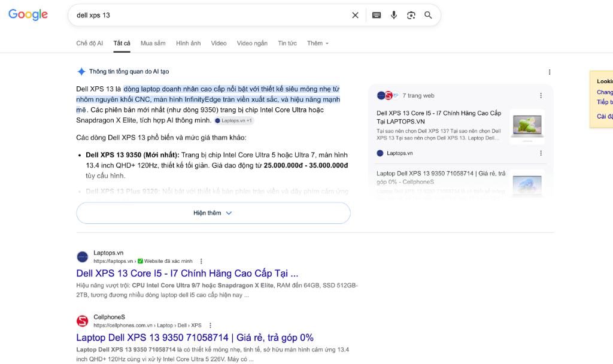This screenshot has height=364, width=613.
Task: Click the CellphoneS site name in second result
Action: pyautogui.click(x=109, y=317)
